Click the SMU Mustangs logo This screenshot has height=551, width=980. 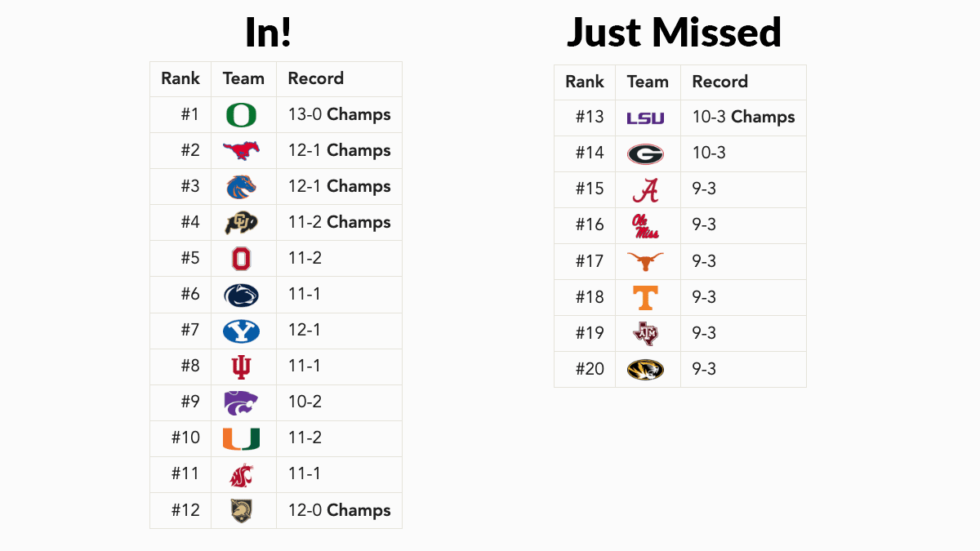pos(241,150)
